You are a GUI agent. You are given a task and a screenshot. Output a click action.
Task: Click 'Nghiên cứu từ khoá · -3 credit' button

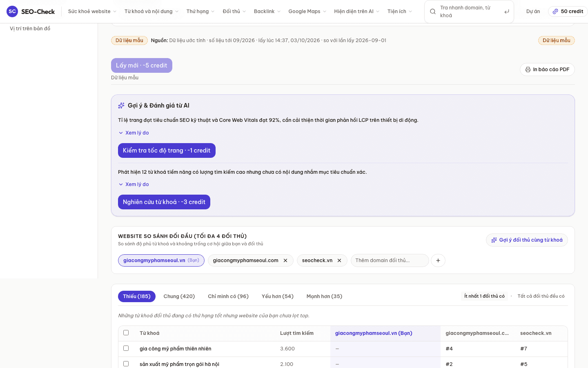pyautogui.click(x=164, y=202)
